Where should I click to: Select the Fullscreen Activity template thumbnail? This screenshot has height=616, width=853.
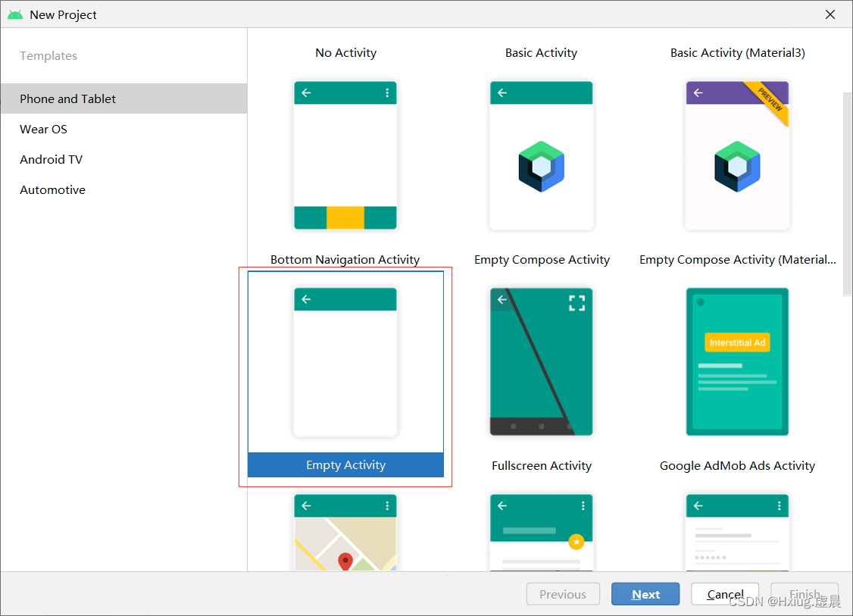(542, 362)
